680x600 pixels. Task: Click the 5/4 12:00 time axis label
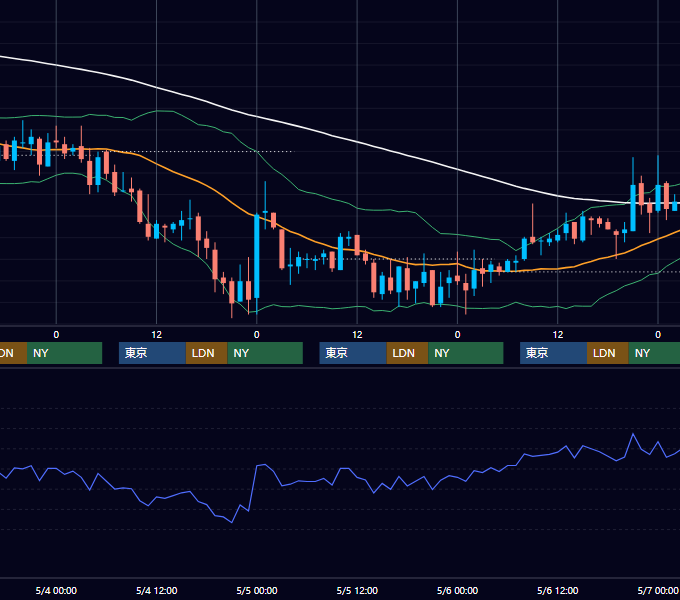pyautogui.click(x=157, y=590)
